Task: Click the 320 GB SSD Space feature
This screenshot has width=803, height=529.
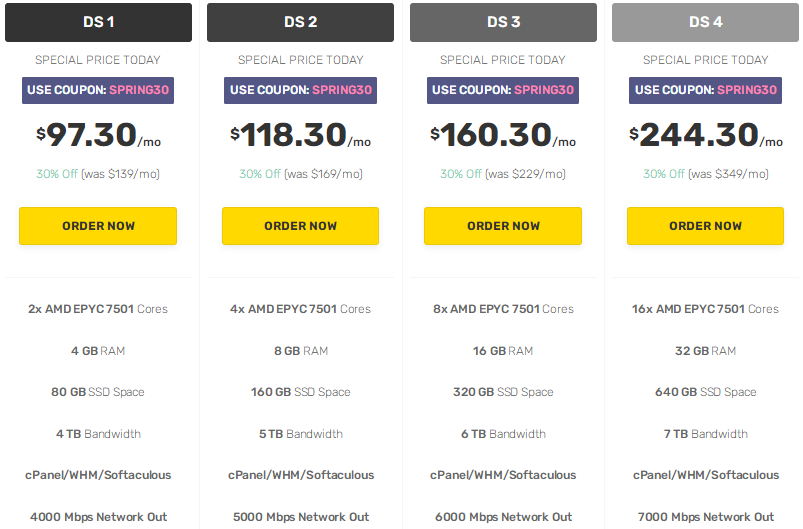Action: tap(503, 392)
